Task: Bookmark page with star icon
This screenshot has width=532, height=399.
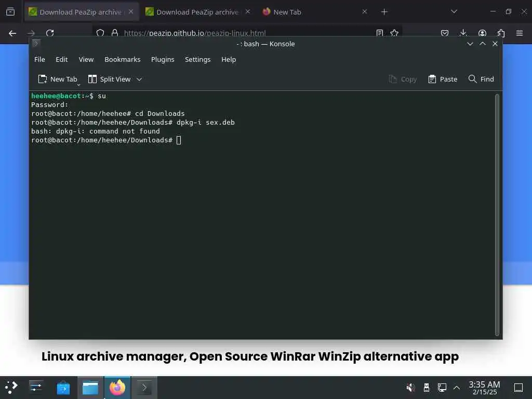Action: coord(394,33)
